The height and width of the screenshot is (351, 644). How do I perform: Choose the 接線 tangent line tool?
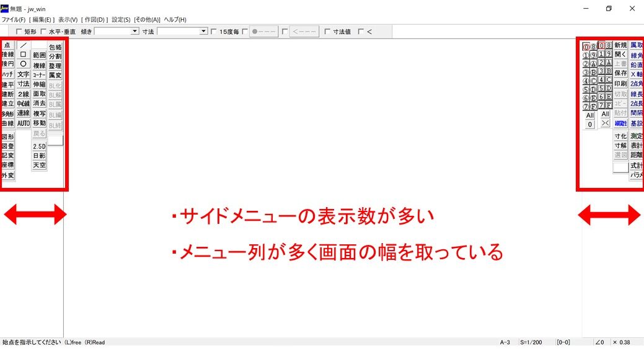coord(7,54)
